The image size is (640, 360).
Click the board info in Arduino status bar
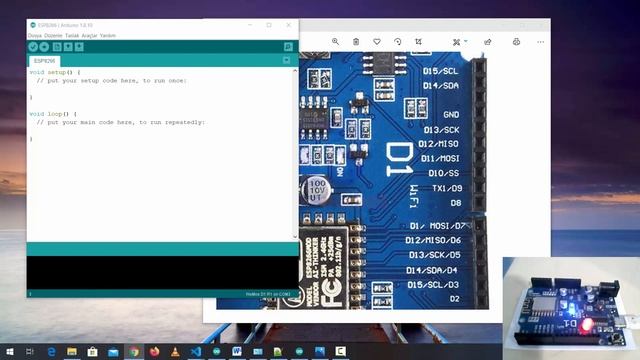click(268, 294)
